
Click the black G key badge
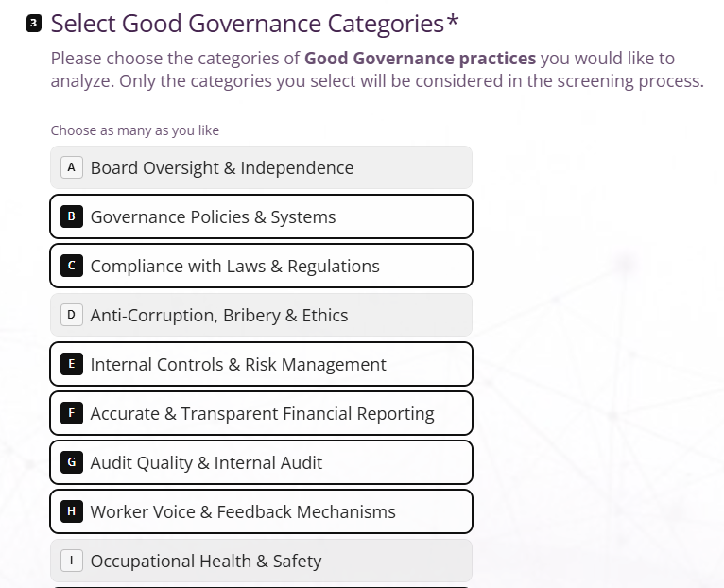[x=72, y=462]
